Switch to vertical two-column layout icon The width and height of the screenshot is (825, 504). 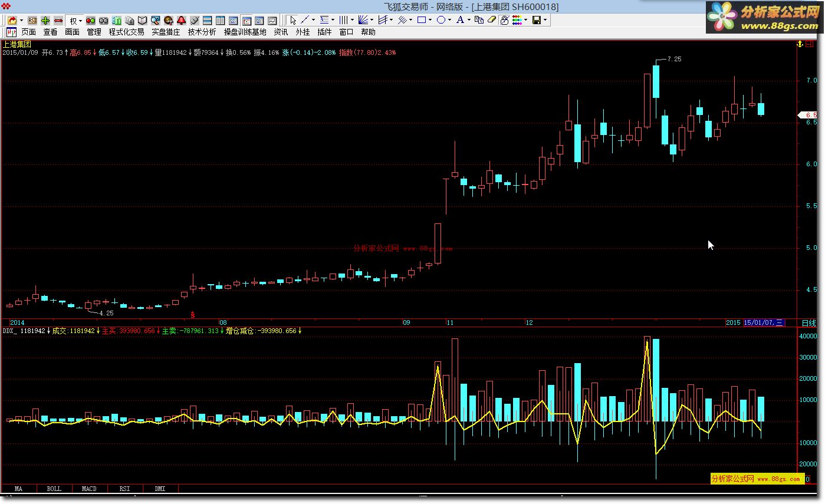click(x=220, y=20)
